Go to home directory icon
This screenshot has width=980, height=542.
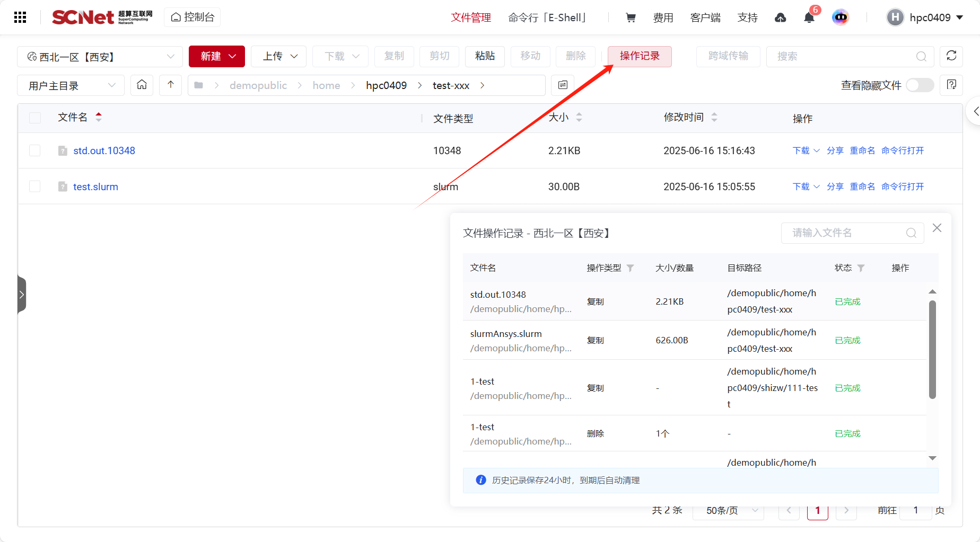click(142, 85)
